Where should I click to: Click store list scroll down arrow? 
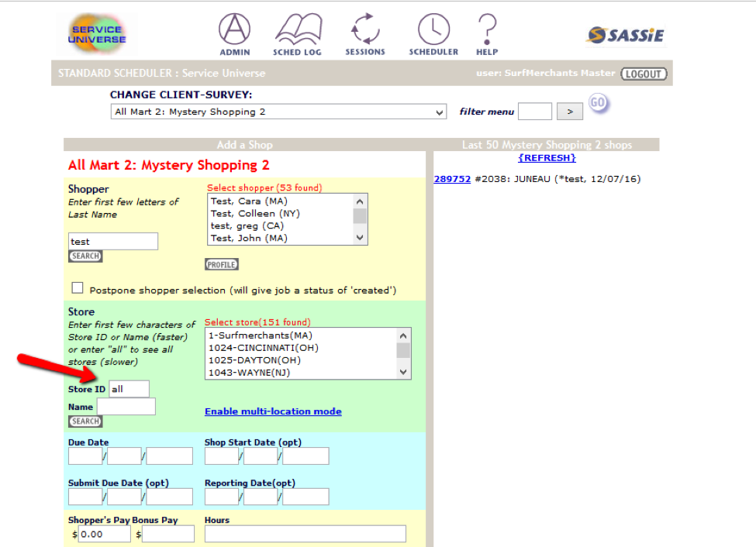(403, 372)
